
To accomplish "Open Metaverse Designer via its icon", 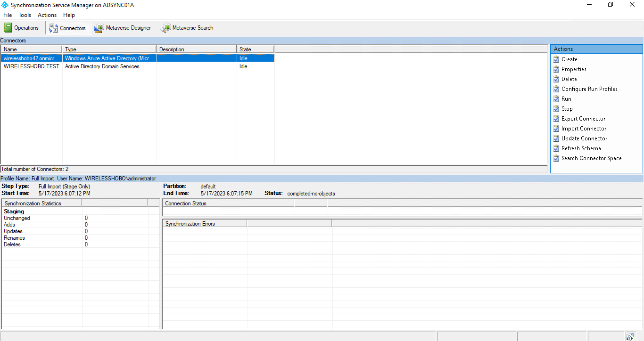I will coord(99,28).
